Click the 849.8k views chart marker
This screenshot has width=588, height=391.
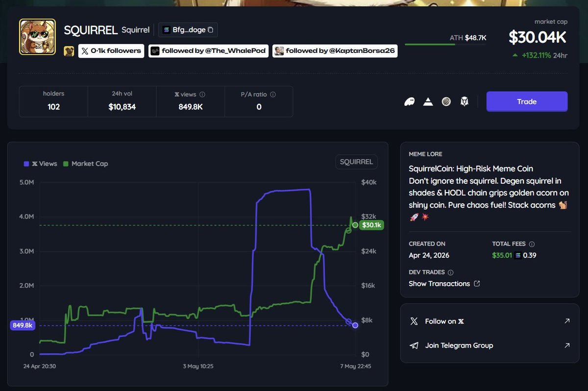(22, 325)
